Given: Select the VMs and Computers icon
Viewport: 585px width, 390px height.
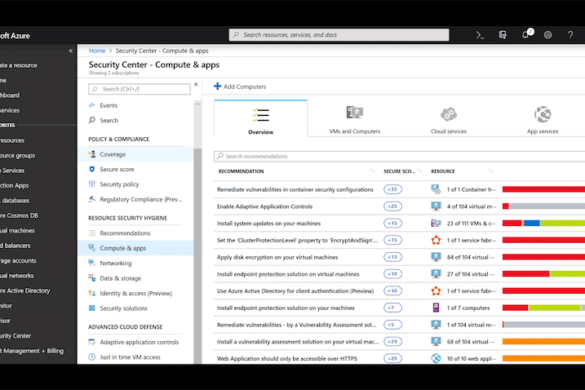Looking at the screenshot, I should point(354,112).
